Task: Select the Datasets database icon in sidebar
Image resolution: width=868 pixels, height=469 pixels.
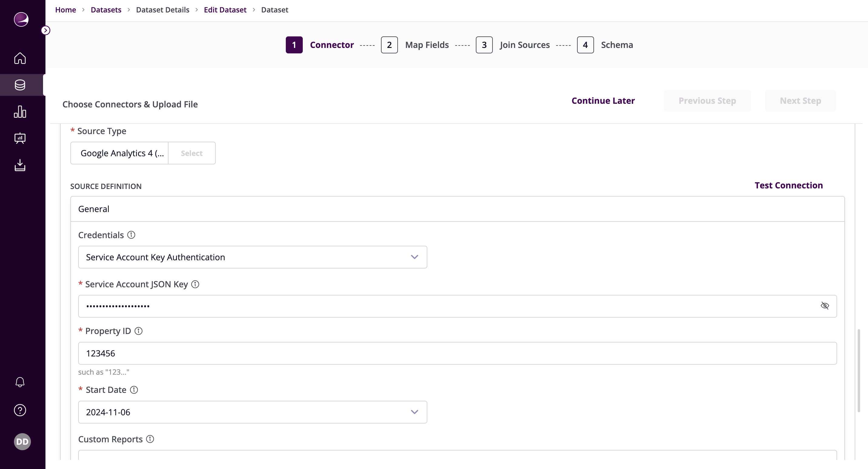Action: (x=20, y=85)
